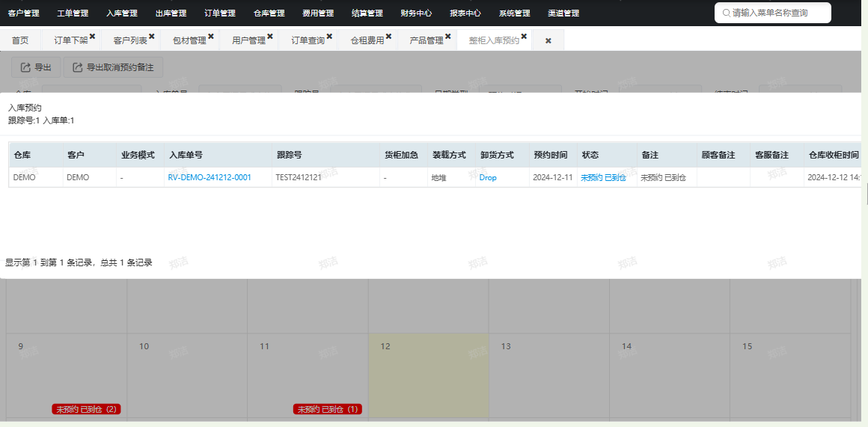The image size is (868, 427).
Task: Open the 财务中心 top menu
Action: click(x=416, y=13)
